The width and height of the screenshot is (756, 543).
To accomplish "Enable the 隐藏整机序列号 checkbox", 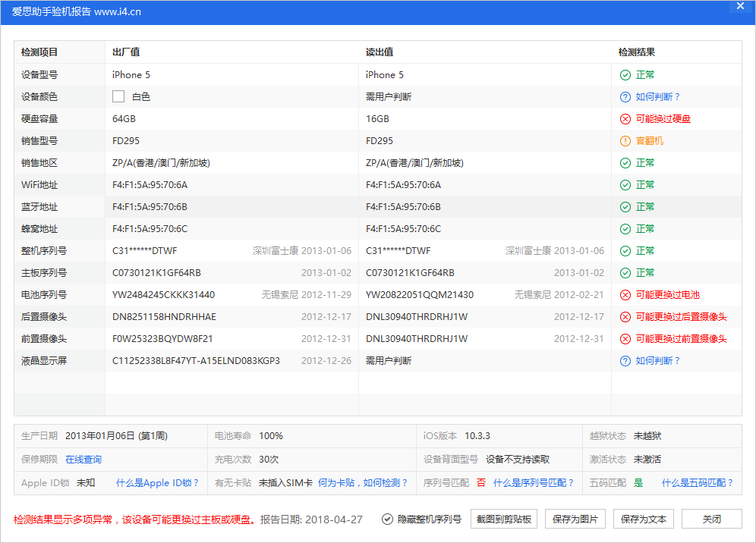I will click(386, 519).
